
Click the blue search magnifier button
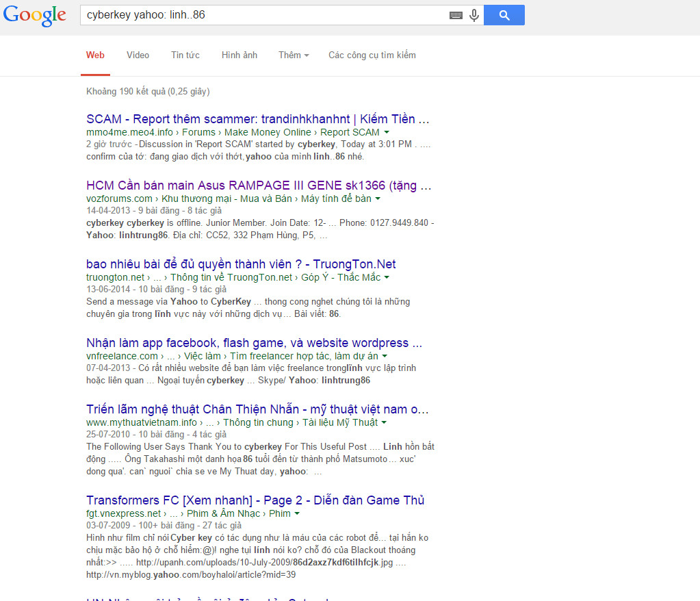(504, 15)
